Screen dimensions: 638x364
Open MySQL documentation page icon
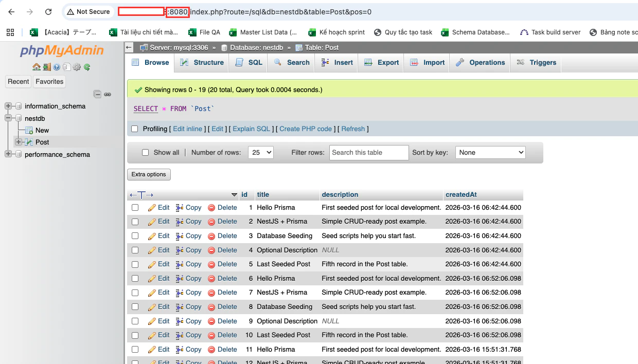click(x=66, y=67)
